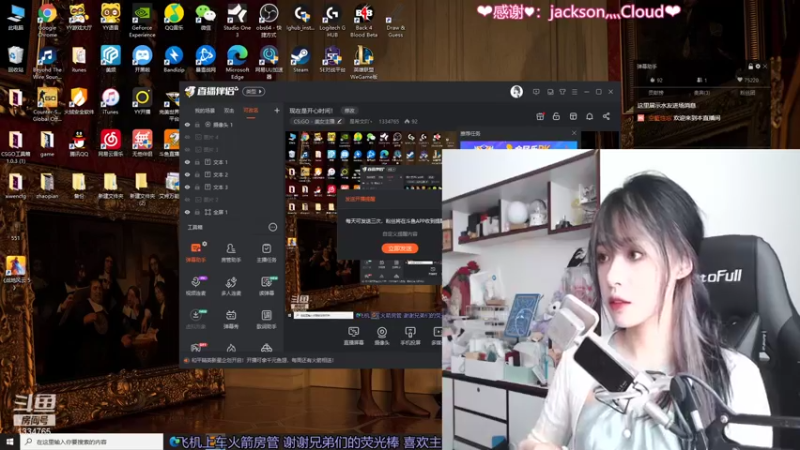The image size is (800, 450).
Task: Click the Windows taskbar search box
Action: pos(92,442)
